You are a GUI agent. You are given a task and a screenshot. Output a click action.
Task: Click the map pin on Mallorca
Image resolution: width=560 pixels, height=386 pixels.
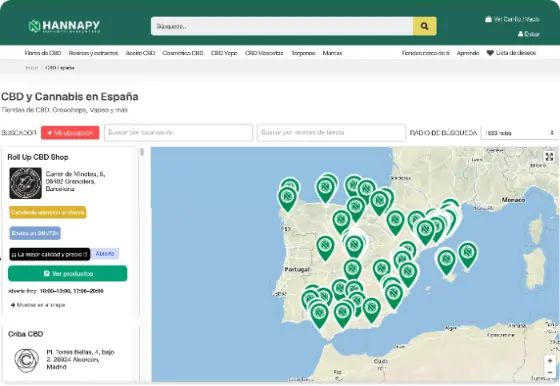pos(446,262)
